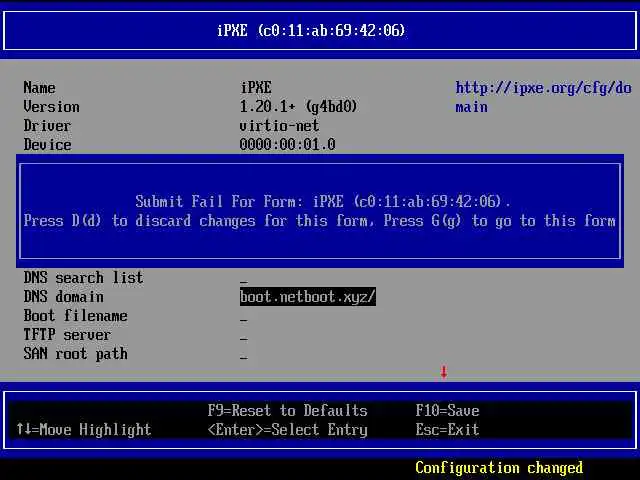The width and height of the screenshot is (640, 480).
Task: Select the DNS domain input value boot.netboot.xyz/
Action: (308, 297)
